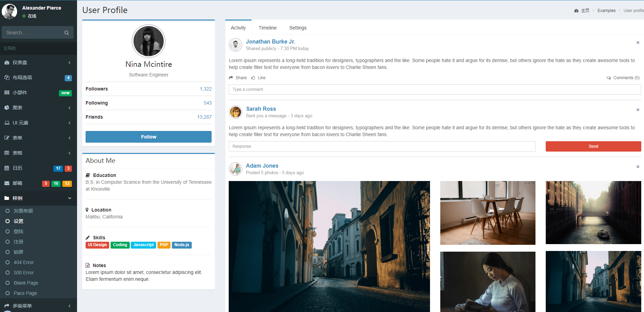Click the Type a comment field
Image resolution: width=644 pixels, height=312 pixels.
(435, 89)
